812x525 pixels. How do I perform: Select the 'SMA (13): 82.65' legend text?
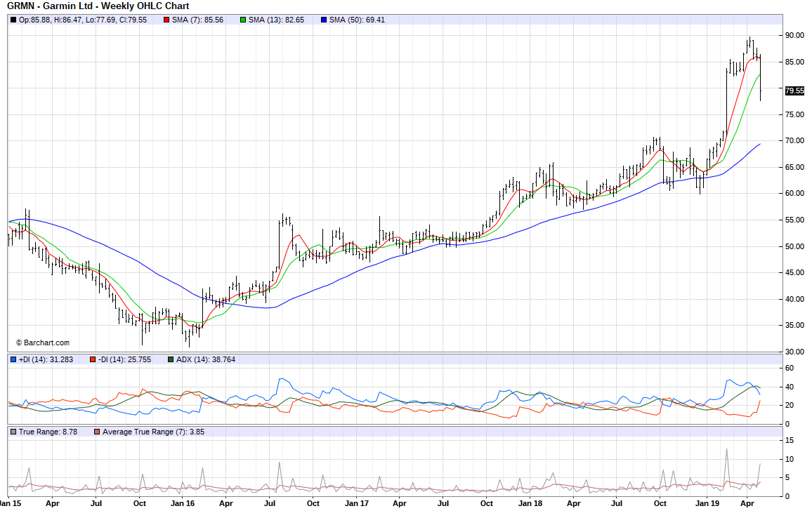click(277, 20)
